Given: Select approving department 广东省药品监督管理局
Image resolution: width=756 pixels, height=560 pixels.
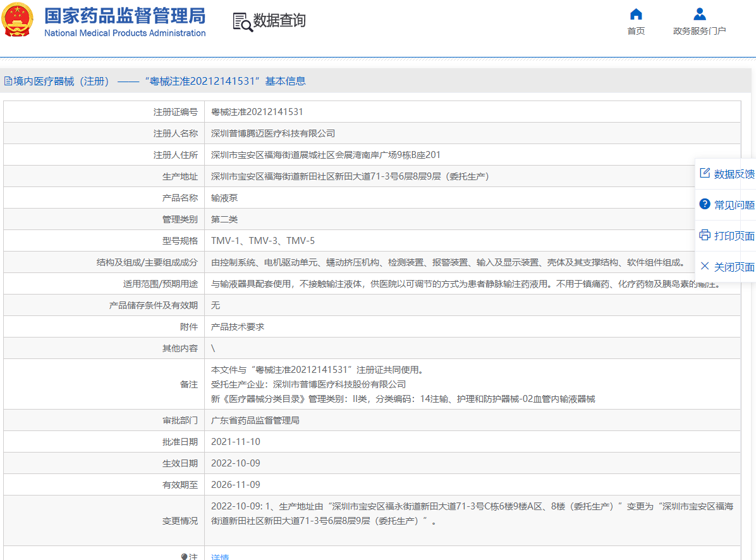Looking at the screenshot, I should click(255, 420).
